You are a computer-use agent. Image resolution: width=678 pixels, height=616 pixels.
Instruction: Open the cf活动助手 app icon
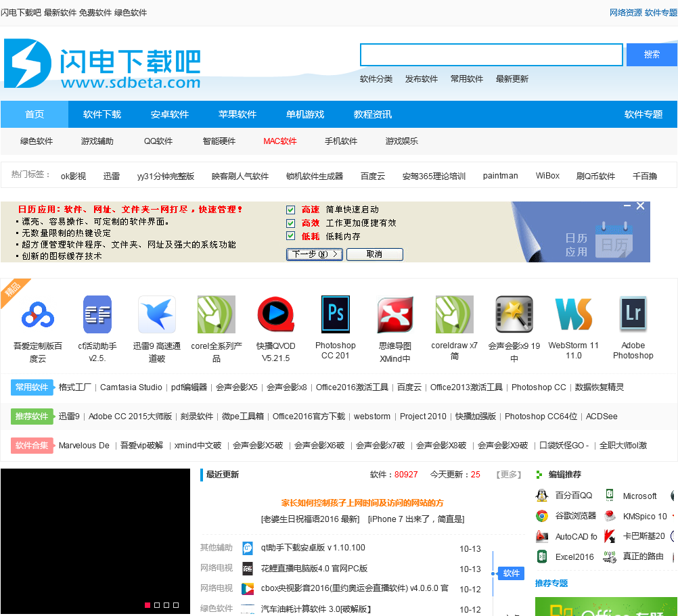(x=97, y=314)
